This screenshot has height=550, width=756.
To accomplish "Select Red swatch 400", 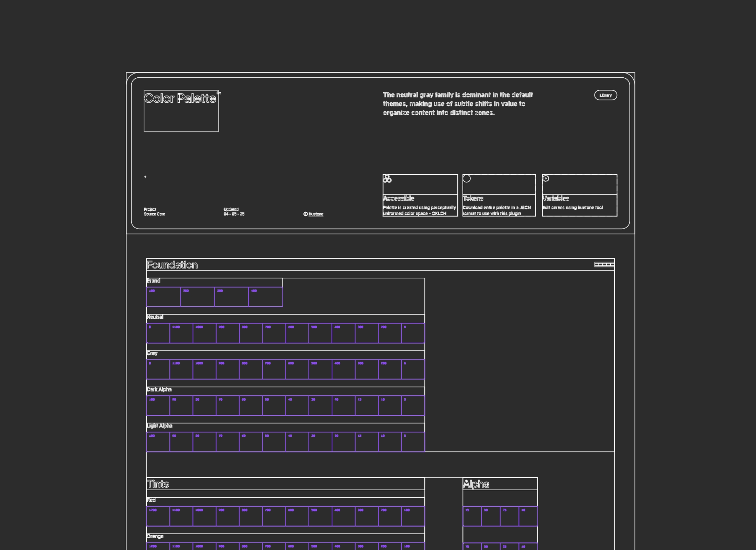I will pos(344,516).
